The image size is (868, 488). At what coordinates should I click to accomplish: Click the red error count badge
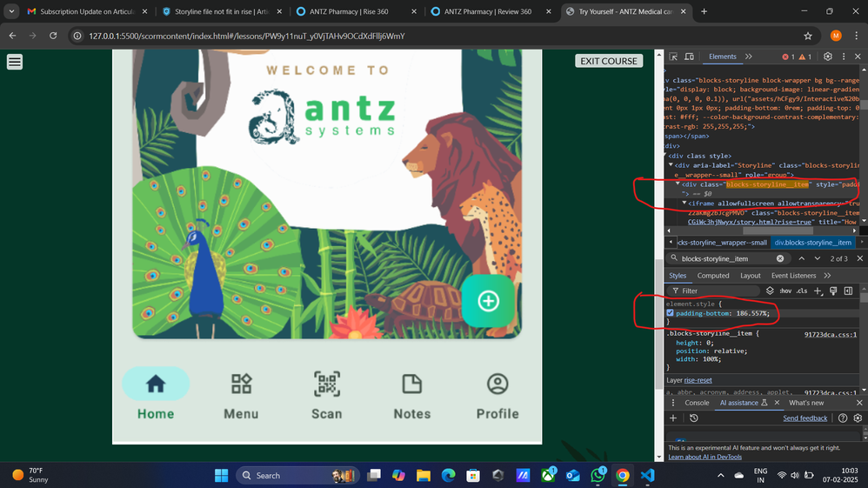click(788, 57)
